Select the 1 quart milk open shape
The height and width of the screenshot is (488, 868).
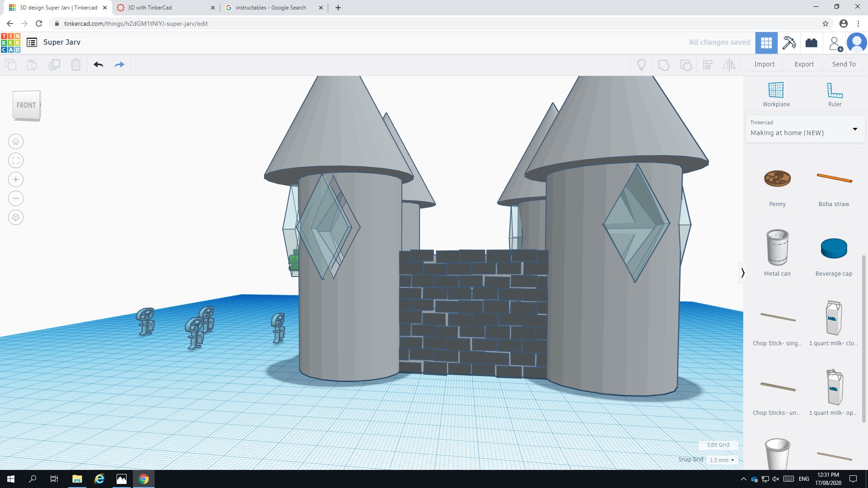(x=834, y=392)
